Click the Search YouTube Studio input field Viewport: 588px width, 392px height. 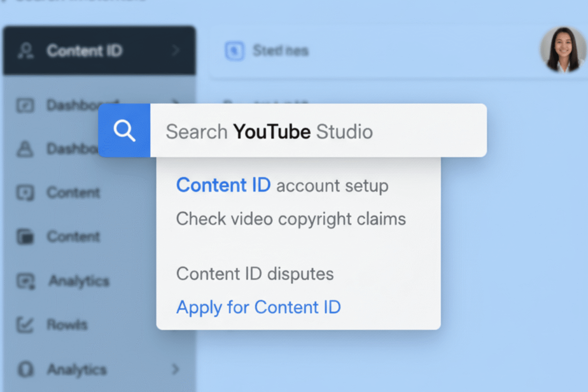coord(318,130)
